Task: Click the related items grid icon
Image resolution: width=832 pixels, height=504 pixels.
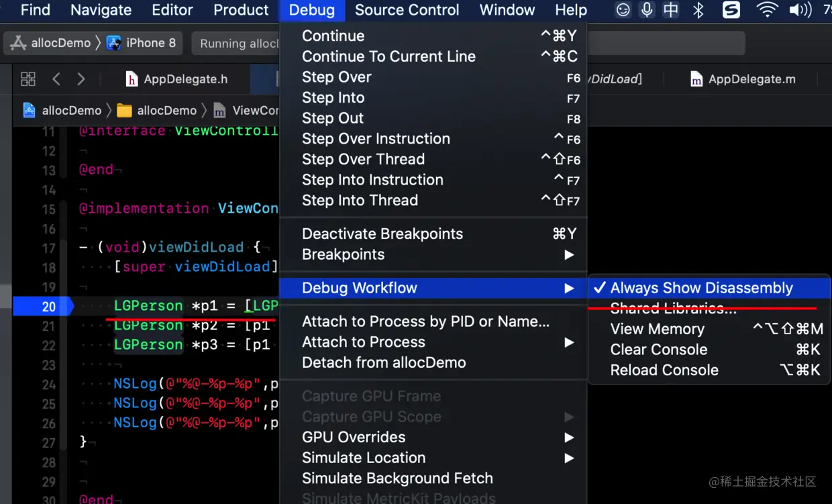Action: click(x=28, y=79)
